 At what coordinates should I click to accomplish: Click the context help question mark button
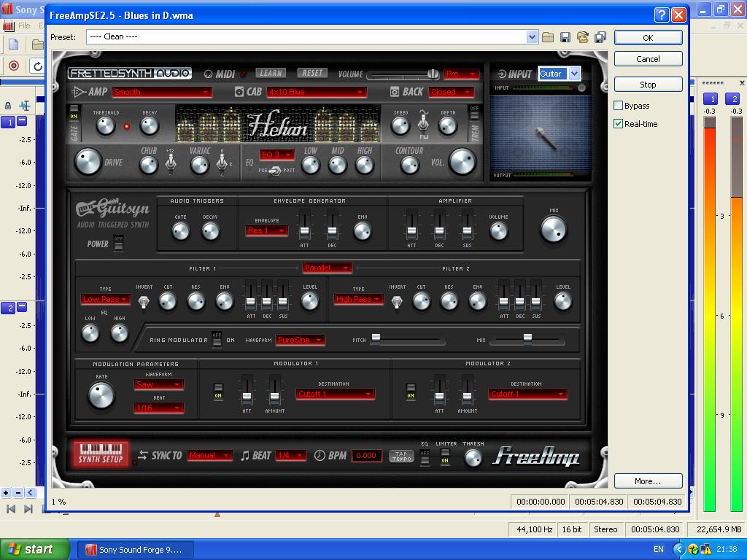(x=662, y=15)
